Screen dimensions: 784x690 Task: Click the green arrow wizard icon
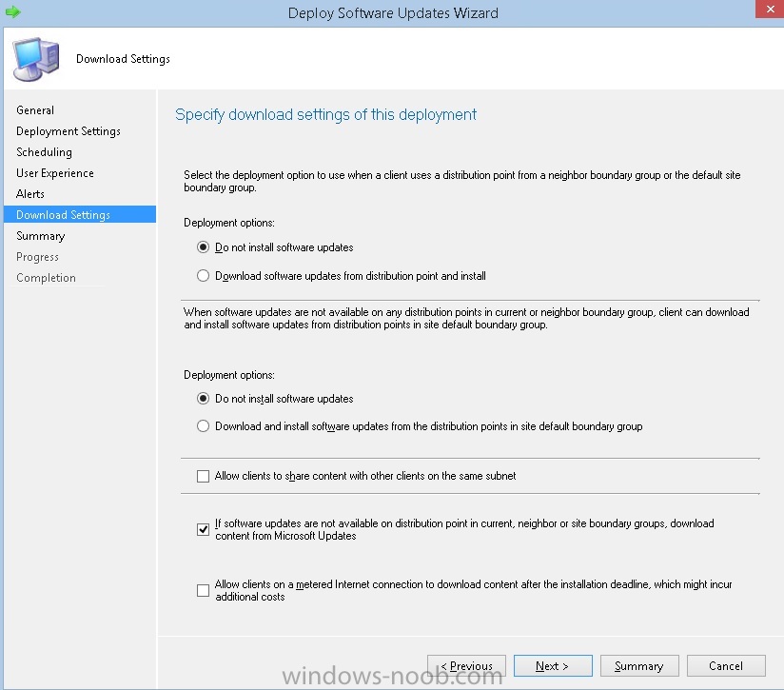13,11
